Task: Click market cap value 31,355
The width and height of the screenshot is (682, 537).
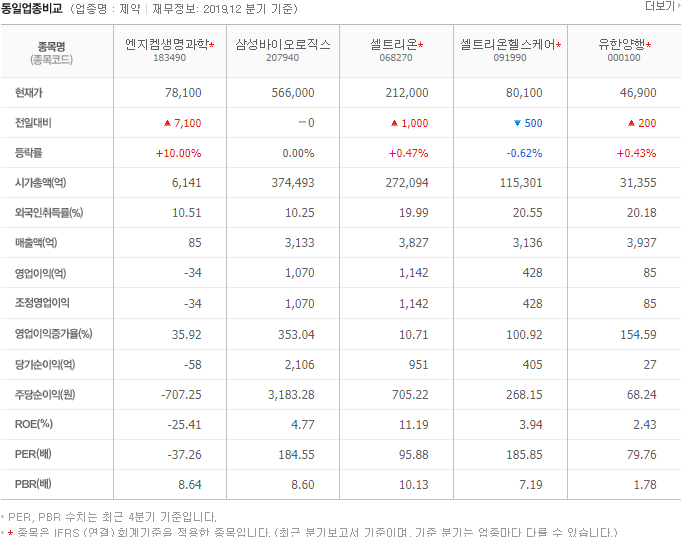Action: [638, 183]
